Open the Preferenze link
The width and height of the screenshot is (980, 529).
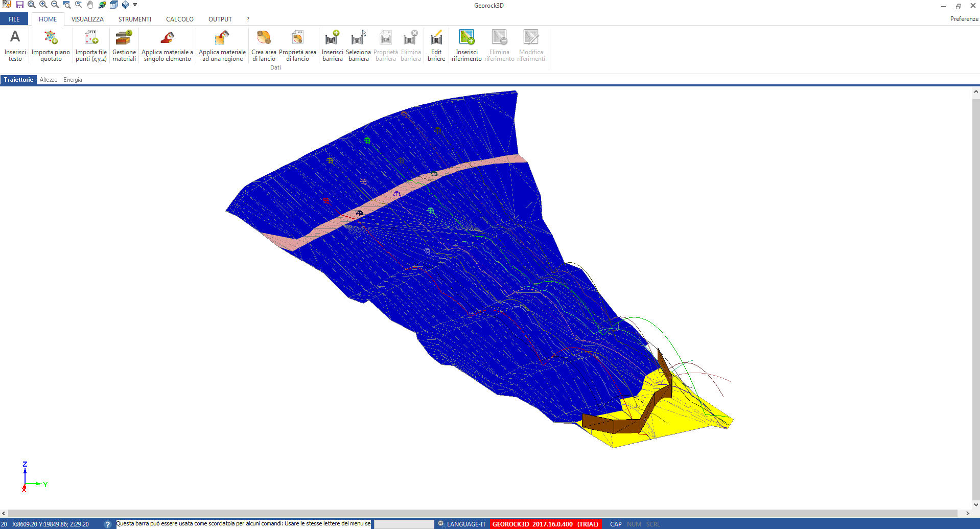coord(964,19)
